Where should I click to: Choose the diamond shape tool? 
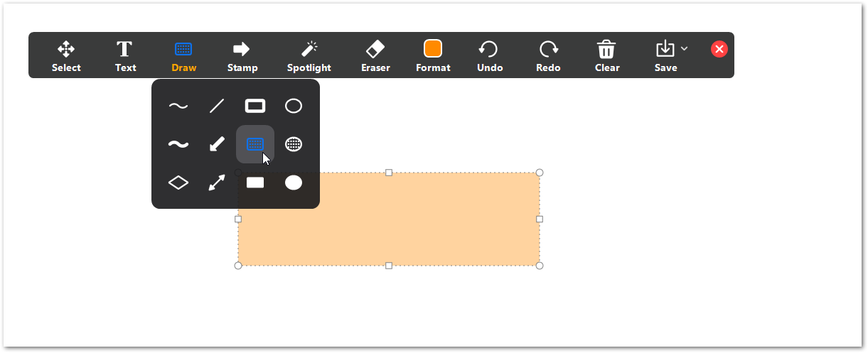178,183
